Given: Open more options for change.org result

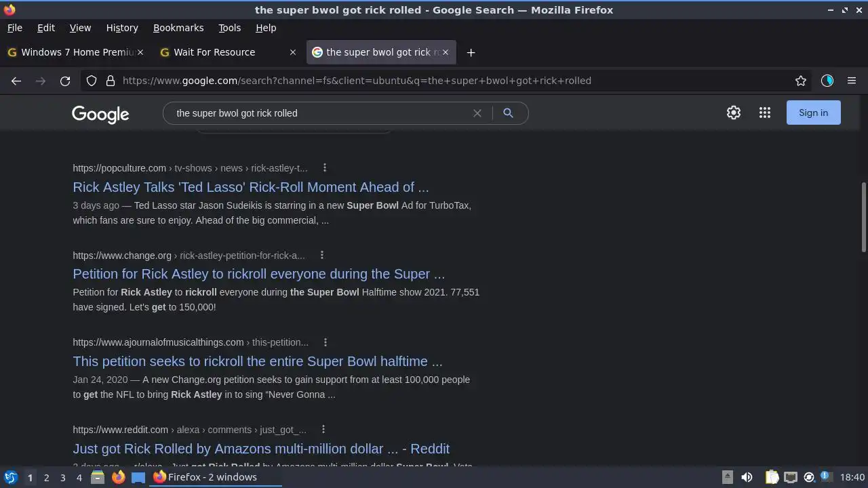Looking at the screenshot, I should (322, 256).
